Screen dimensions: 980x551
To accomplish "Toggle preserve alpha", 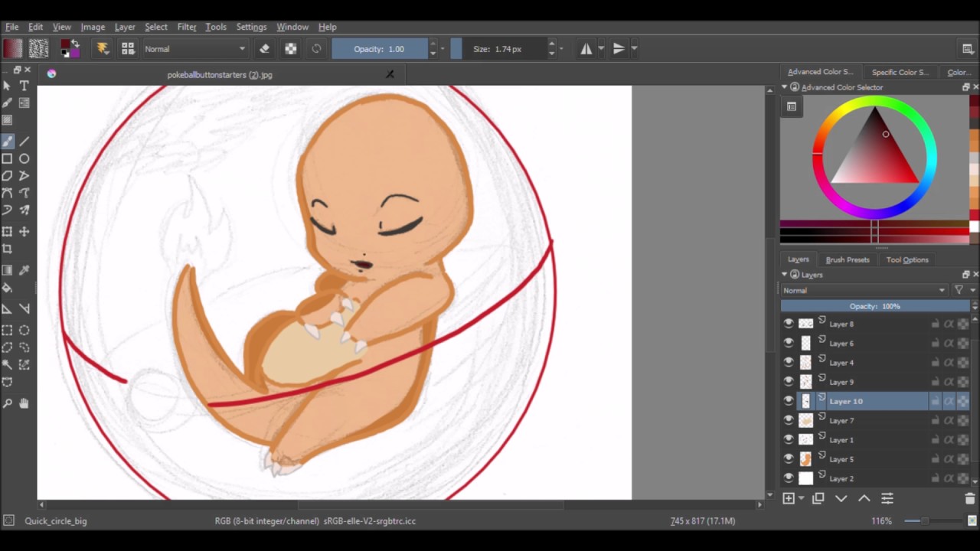I will pyautogui.click(x=291, y=49).
